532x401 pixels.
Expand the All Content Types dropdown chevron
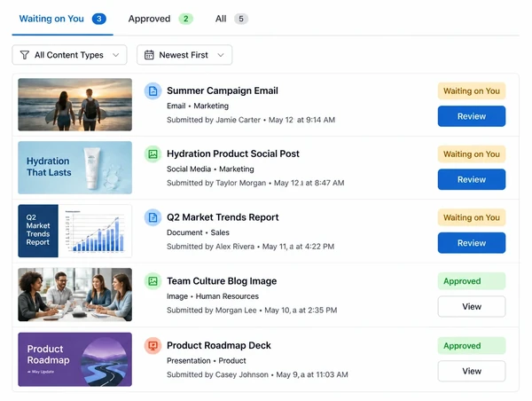pos(115,55)
